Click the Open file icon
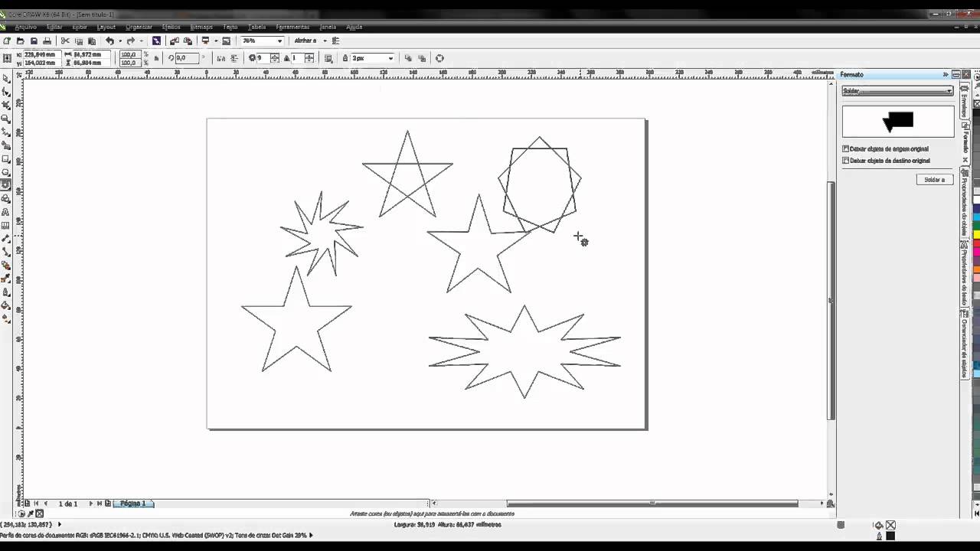 pos(21,41)
